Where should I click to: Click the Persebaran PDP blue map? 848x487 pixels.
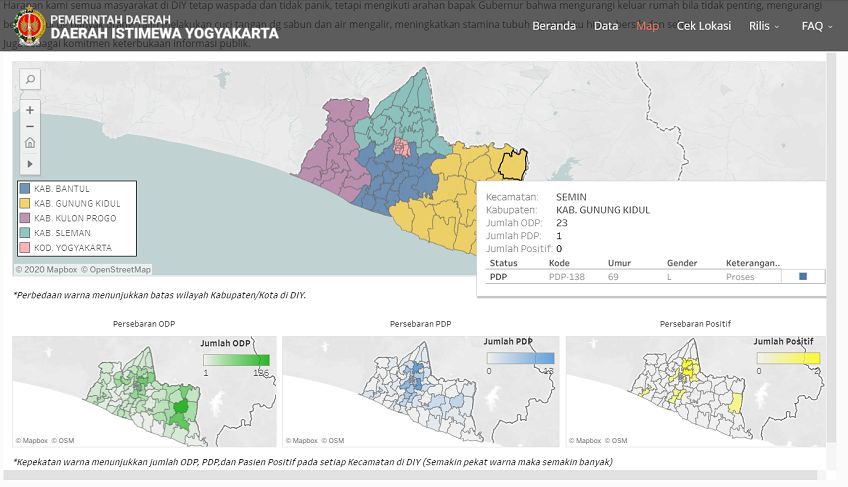click(421, 392)
